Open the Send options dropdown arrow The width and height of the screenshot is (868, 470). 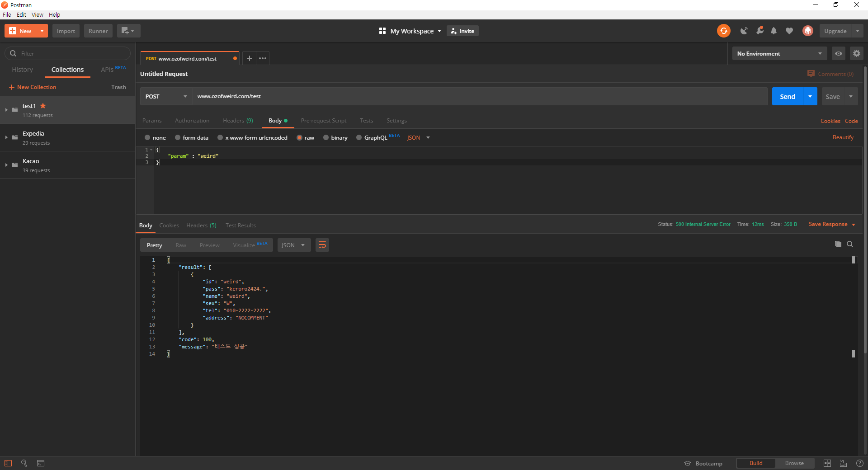click(810, 96)
